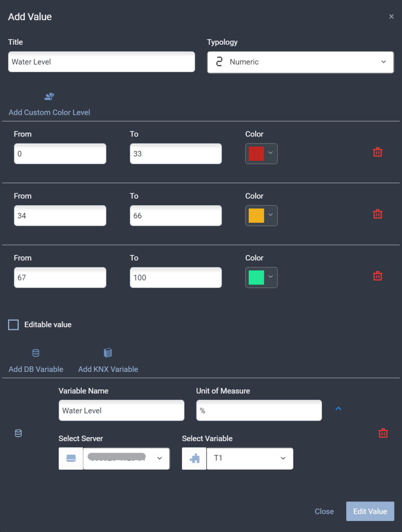Open the yellow color swatch picker

[x=261, y=215]
